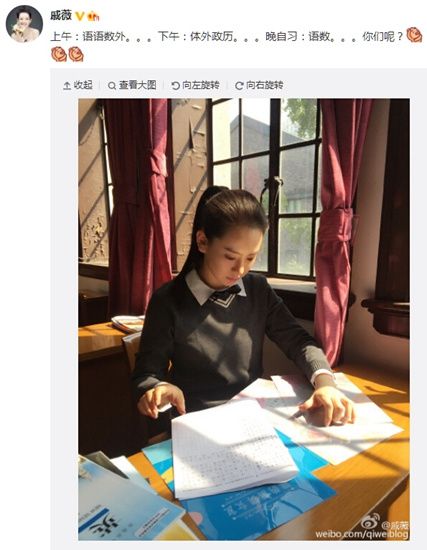Click the @戚薇 watermark text
This screenshot has width=427, height=550.
point(395,525)
